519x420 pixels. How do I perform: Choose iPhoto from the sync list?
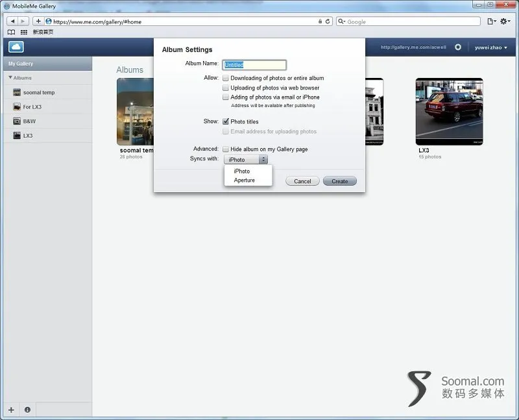tap(241, 171)
